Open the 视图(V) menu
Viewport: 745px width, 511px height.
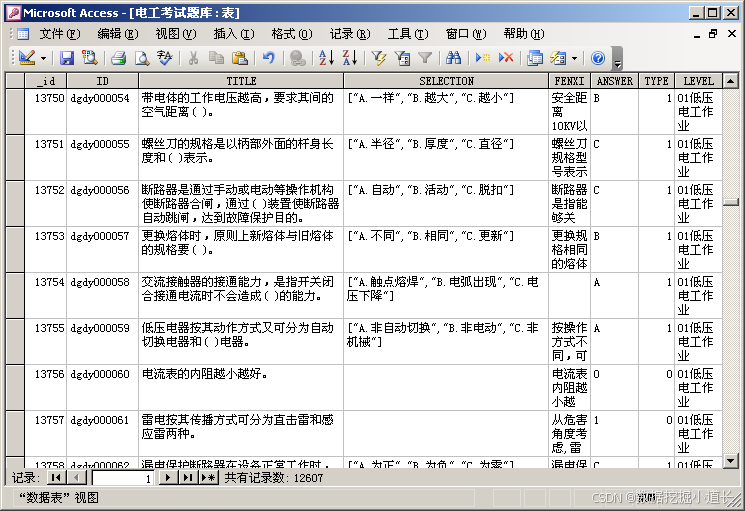click(176, 34)
